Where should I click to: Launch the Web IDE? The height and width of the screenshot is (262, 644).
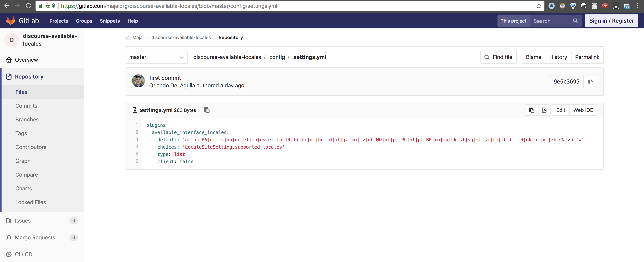[583, 110]
